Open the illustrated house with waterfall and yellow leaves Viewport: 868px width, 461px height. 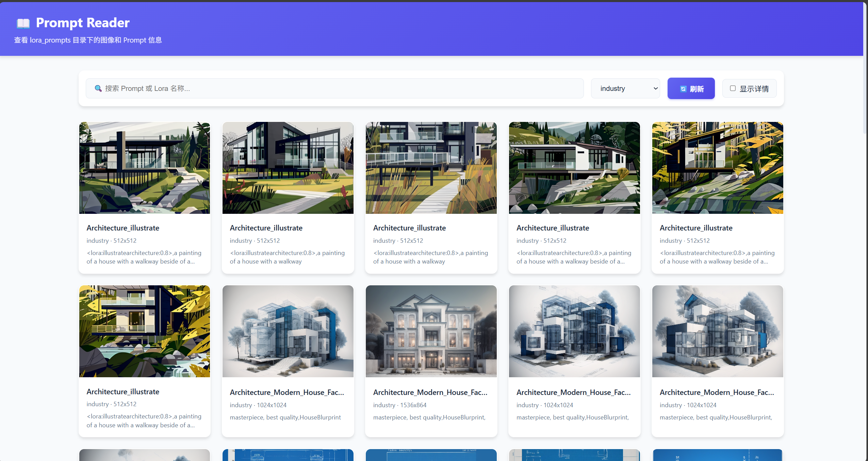(145, 331)
